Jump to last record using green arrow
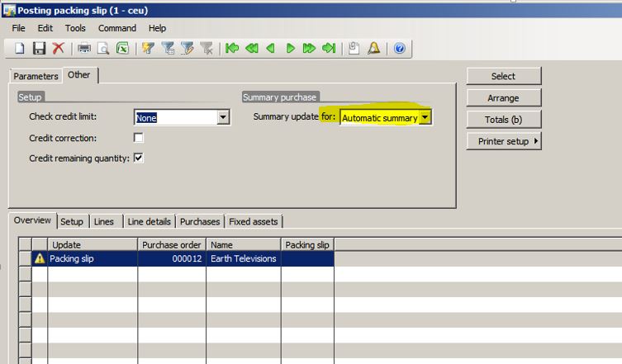This screenshot has width=622, height=364. click(329, 49)
